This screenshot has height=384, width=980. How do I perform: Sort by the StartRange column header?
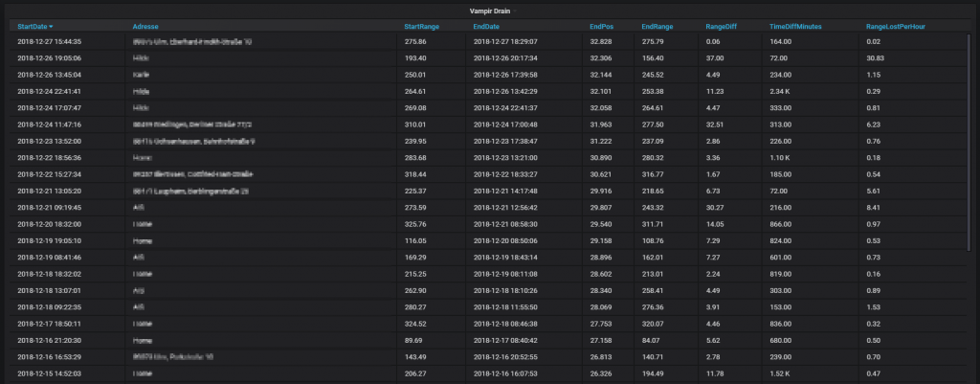(x=424, y=27)
